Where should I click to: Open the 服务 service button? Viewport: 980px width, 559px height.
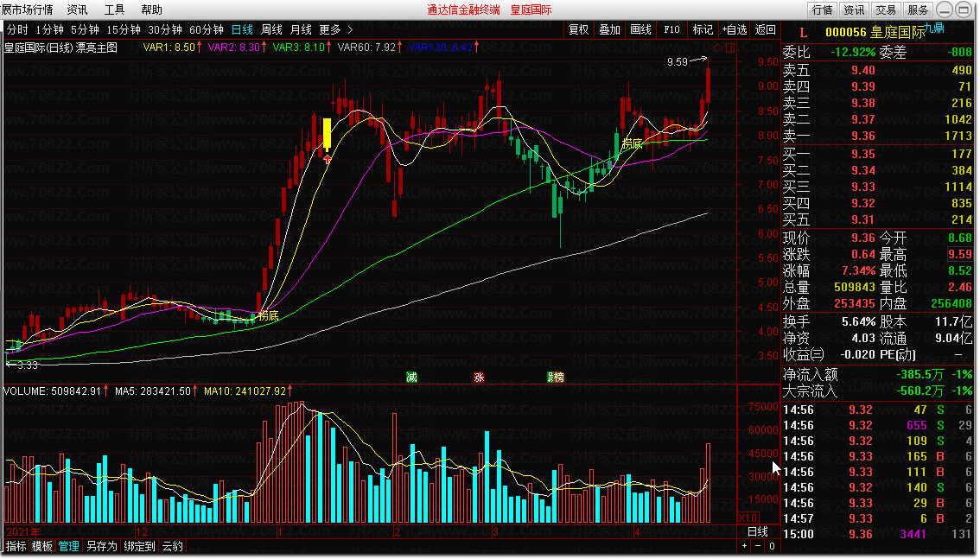click(x=918, y=10)
